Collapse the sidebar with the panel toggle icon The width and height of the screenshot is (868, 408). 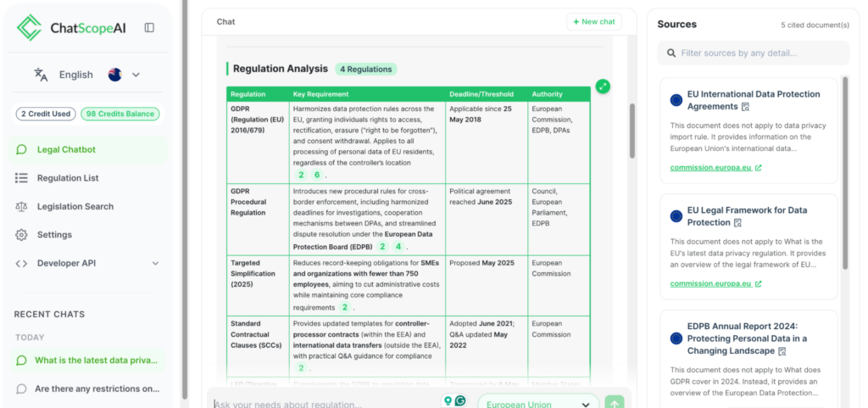pyautogui.click(x=149, y=28)
